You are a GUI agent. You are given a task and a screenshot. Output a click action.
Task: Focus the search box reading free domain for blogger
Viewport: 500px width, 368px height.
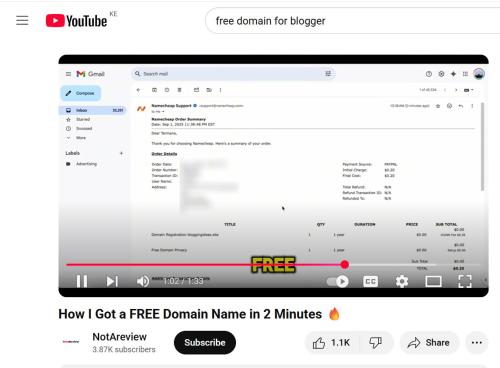[353, 21]
